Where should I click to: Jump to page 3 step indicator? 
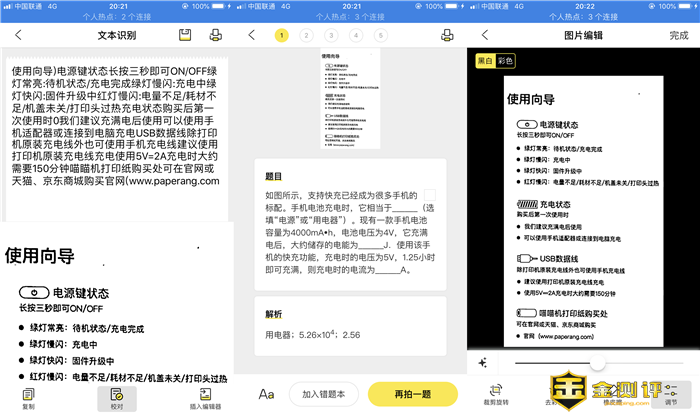[331, 35]
